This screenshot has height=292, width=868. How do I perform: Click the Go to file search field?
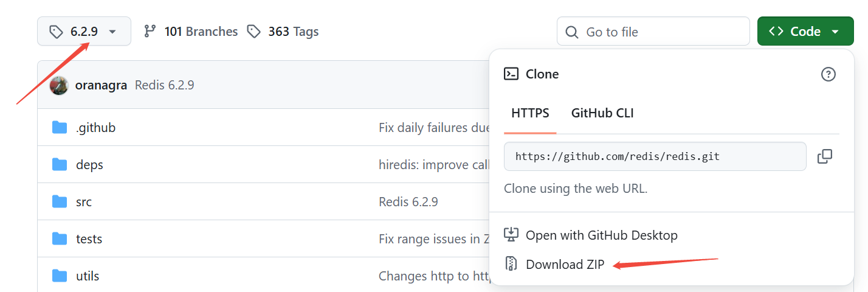click(x=653, y=32)
